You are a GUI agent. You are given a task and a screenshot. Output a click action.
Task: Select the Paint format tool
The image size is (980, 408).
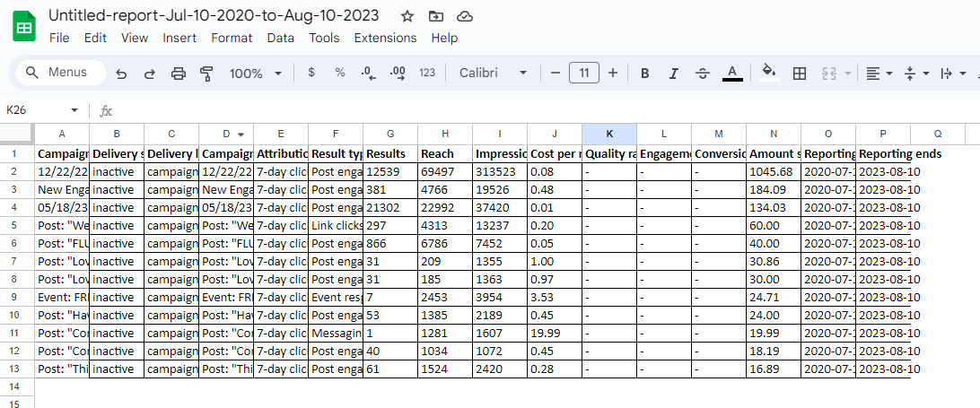pos(207,73)
